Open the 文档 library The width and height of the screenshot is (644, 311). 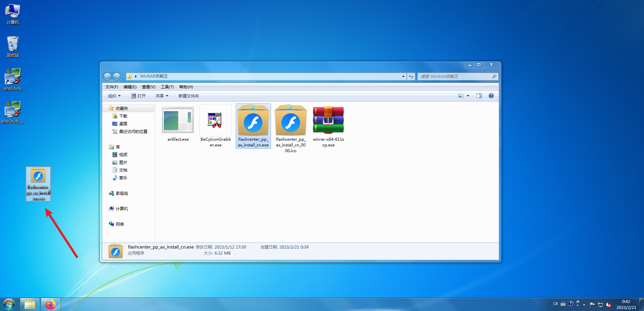123,170
